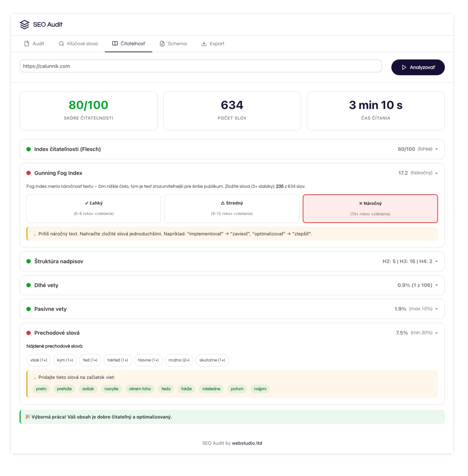Click green status dot for Dlhé vety
468x476 pixels.
[28, 285]
